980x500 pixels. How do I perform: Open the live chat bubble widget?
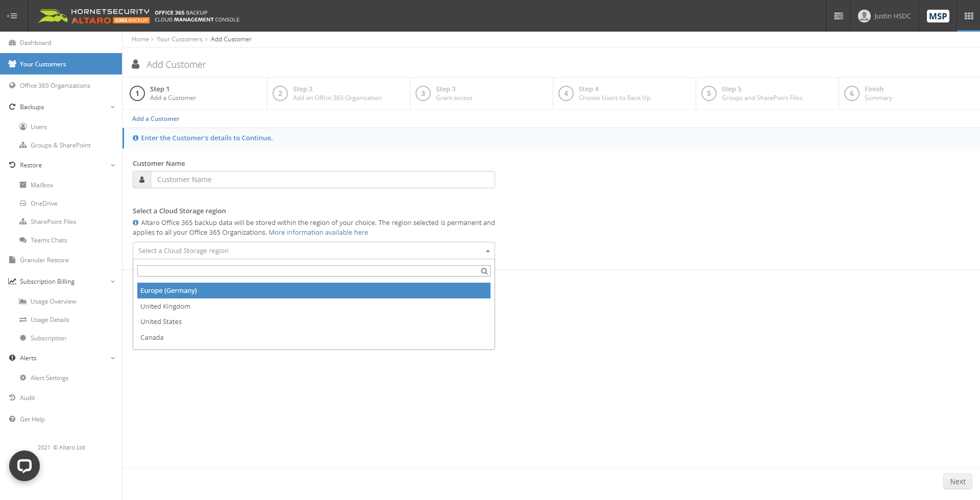[24, 465]
